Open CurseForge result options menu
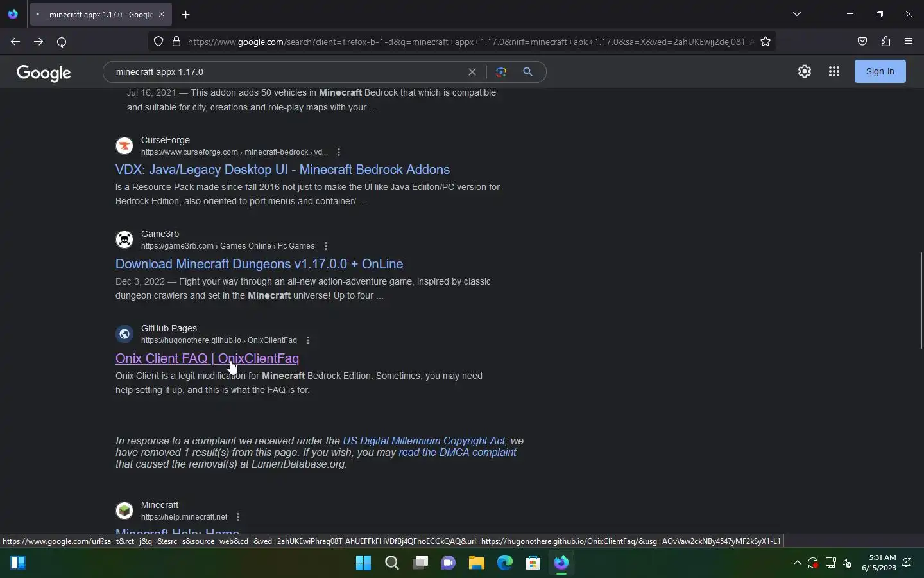924x578 pixels. point(339,152)
